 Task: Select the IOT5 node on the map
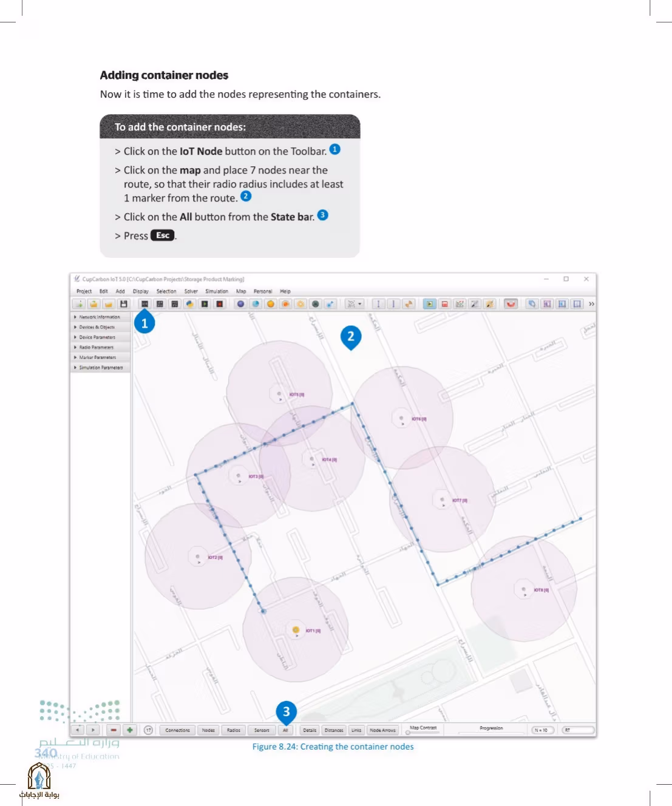[x=279, y=394]
